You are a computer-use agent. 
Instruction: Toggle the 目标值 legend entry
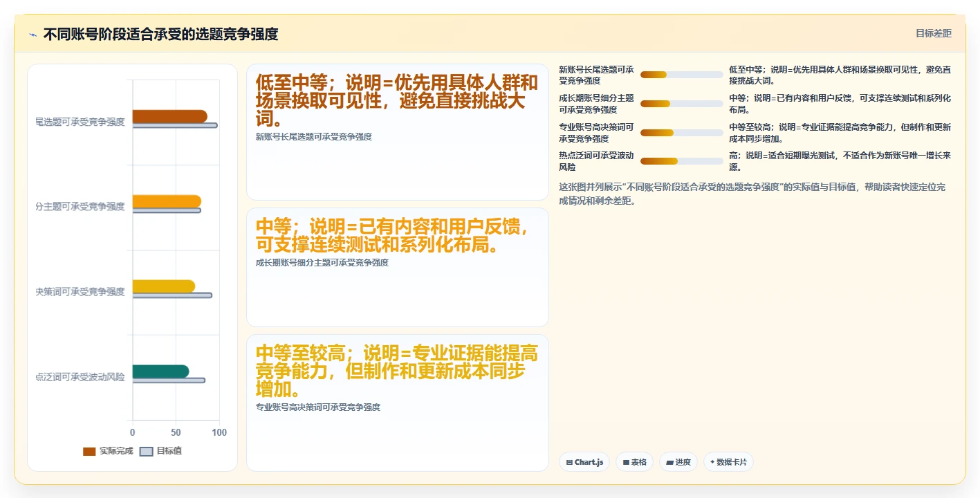coord(161,451)
